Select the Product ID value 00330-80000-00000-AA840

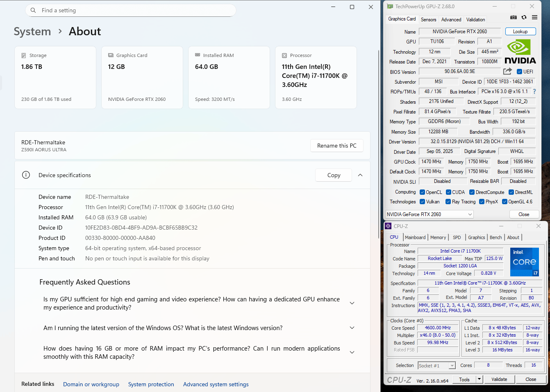pyautogui.click(x=120, y=238)
